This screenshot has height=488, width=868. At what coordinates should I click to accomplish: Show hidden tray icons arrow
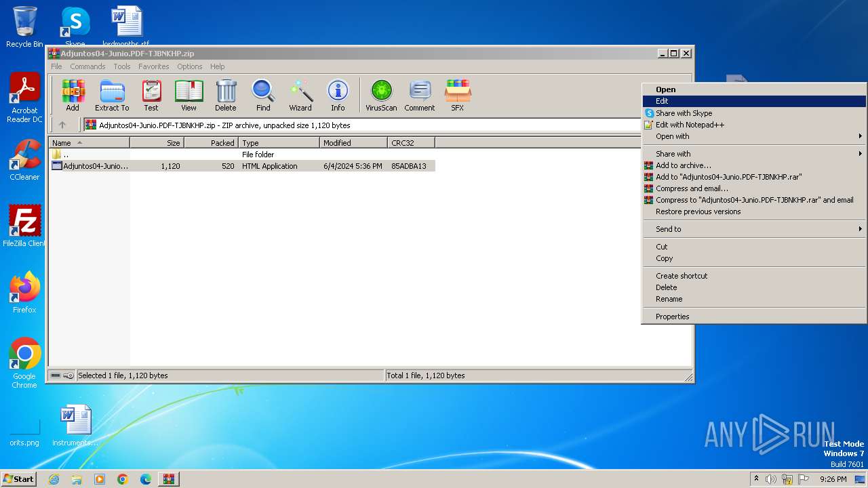pyautogui.click(x=756, y=479)
